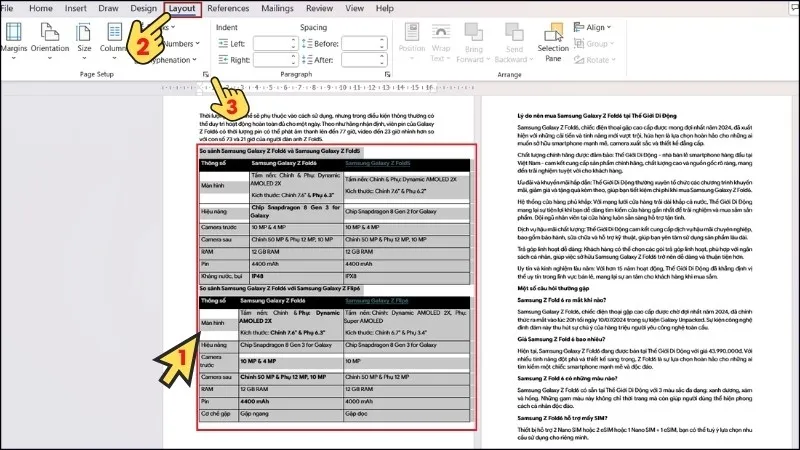Switch to the Home tab
The image size is (800, 450).
(41, 8)
